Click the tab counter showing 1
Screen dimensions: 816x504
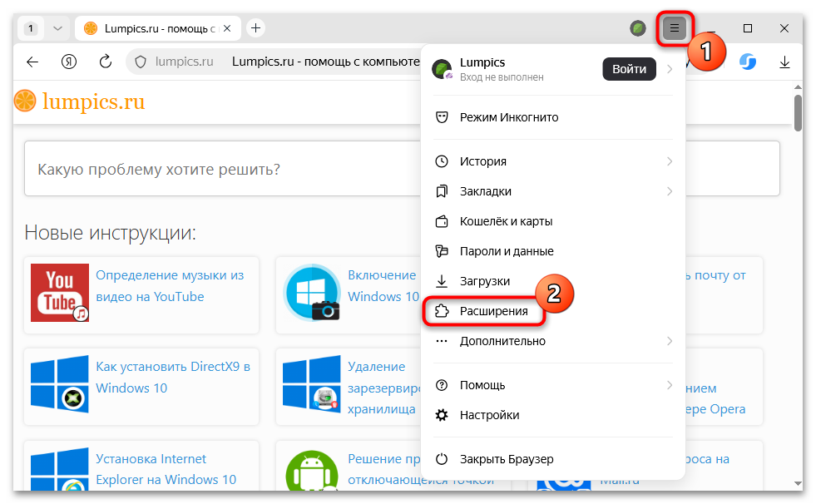pos(31,28)
